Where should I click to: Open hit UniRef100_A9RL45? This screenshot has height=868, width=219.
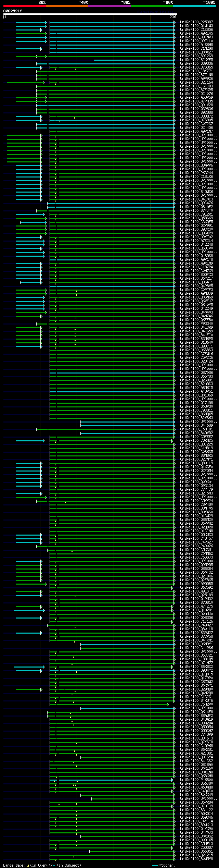[196, 34]
